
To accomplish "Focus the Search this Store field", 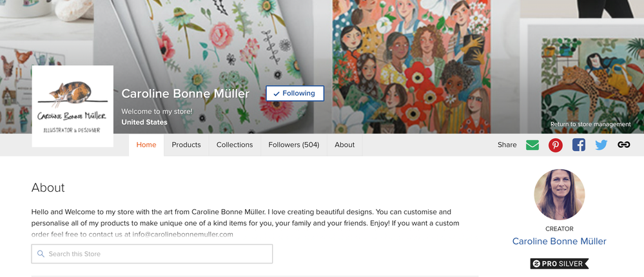I will coord(152,254).
